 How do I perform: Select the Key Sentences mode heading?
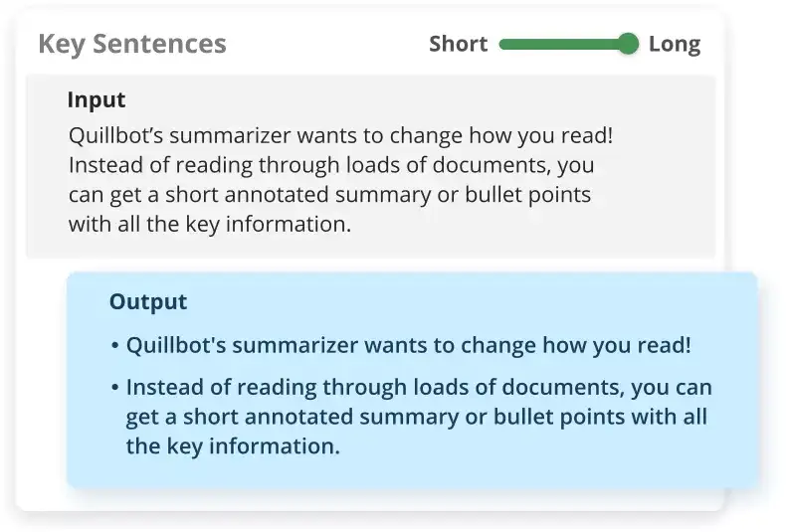tap(132, 45)
